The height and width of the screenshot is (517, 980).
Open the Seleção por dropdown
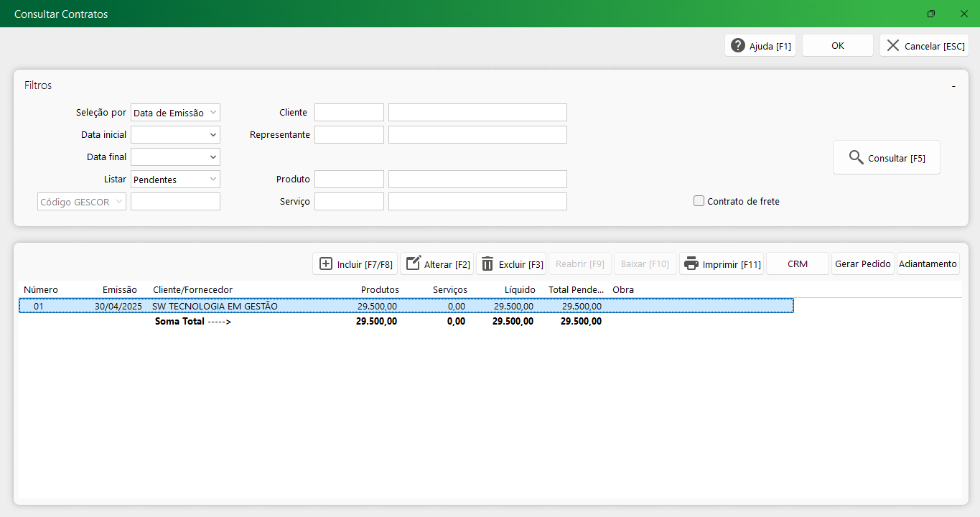tap(213, 113)
